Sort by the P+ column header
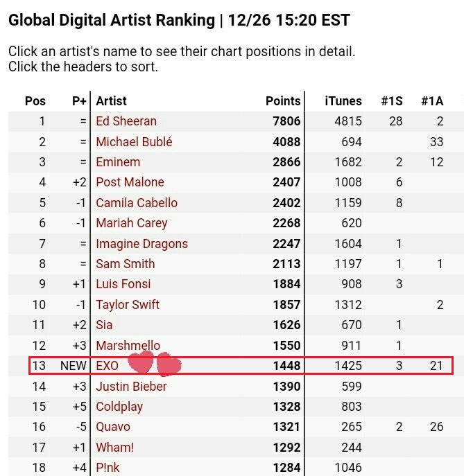Screen dimensions: 464x476 tap(79, 101)
